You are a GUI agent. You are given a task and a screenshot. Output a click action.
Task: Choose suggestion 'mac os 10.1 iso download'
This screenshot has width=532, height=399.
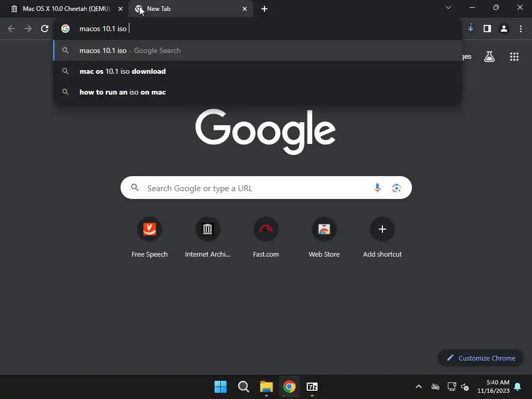(258, 71)
